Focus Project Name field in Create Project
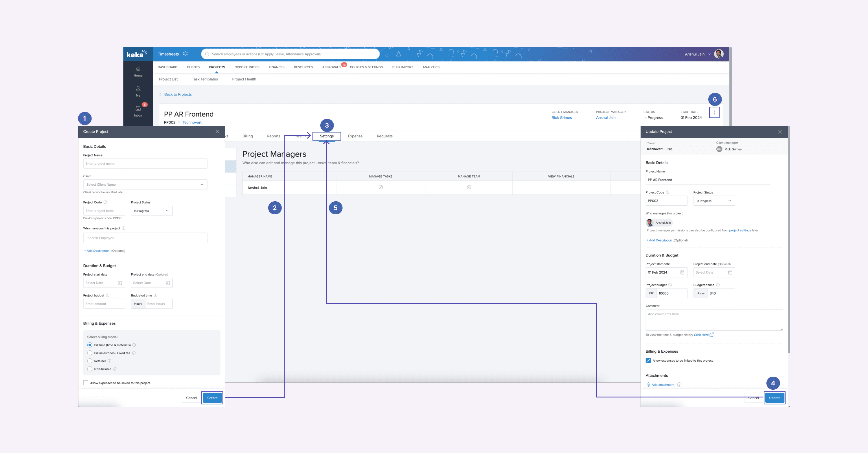The height and width of the screenshot is (453, 868). pos(145,164)
